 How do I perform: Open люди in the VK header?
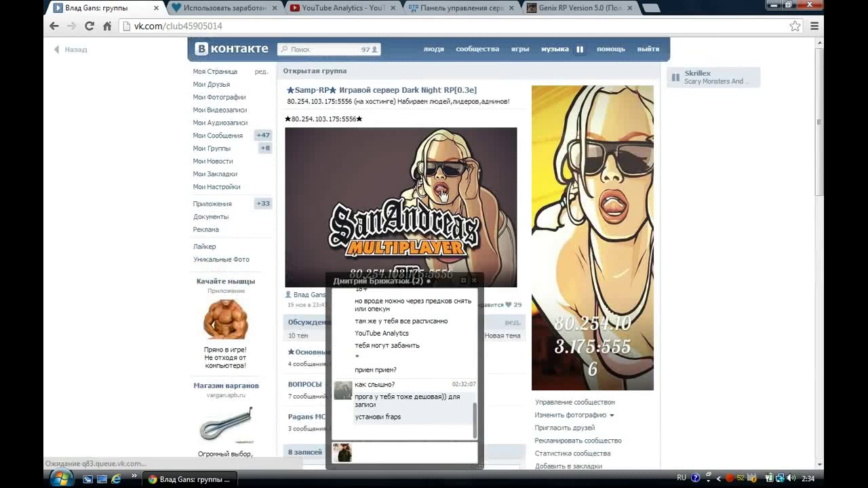point(433,49)
